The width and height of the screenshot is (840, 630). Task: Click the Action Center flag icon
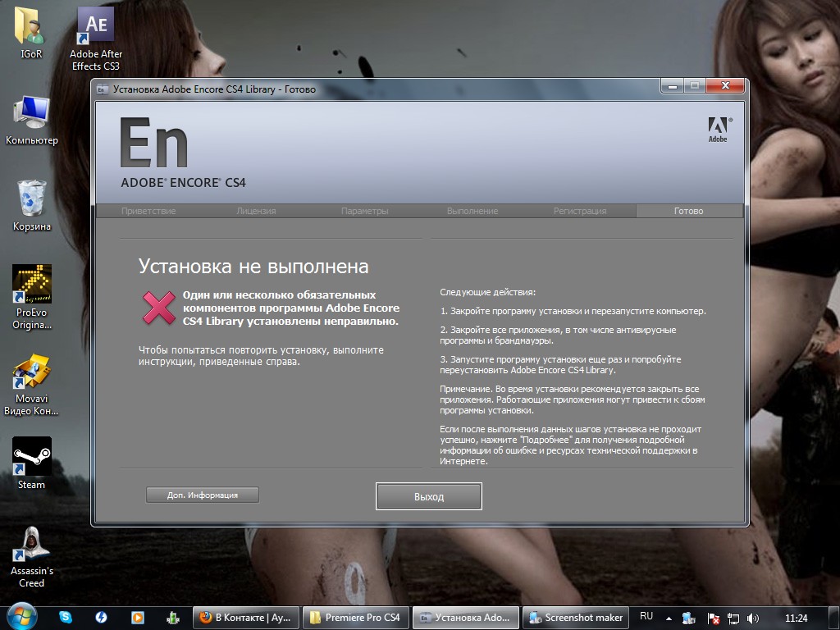click(x=713, y=619)
